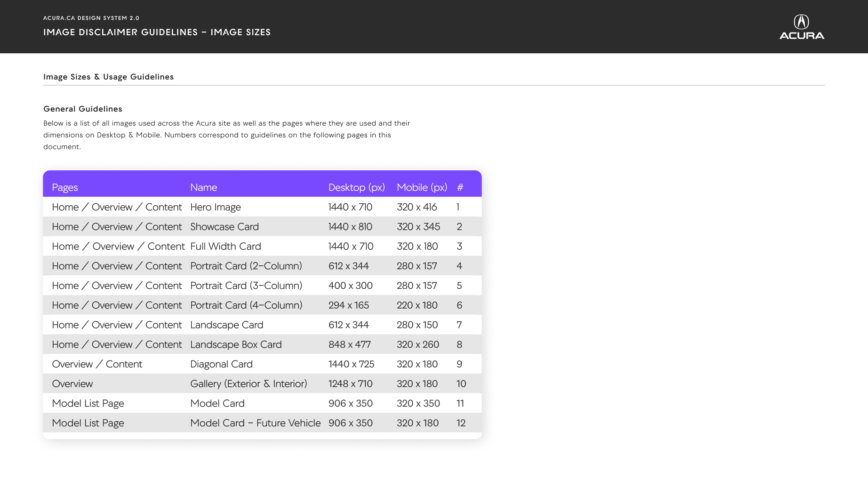Click the '294 x 165' desktop size value
The width and height of the screenshot is (868, 488).
point(349,305)
